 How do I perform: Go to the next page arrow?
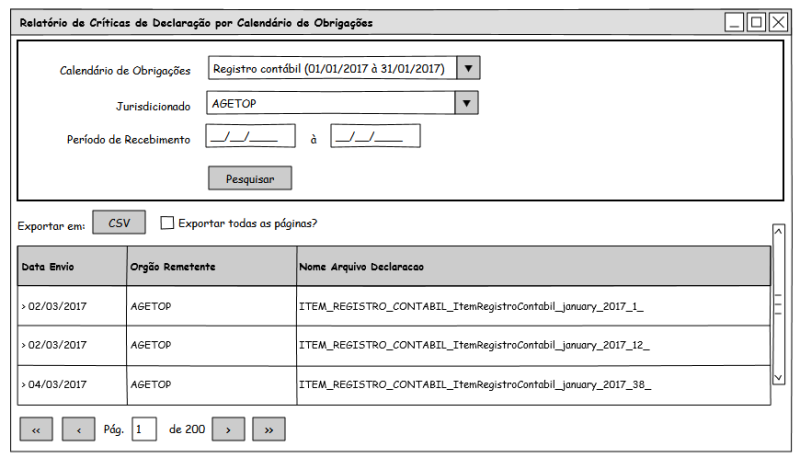tap(228, 429)
